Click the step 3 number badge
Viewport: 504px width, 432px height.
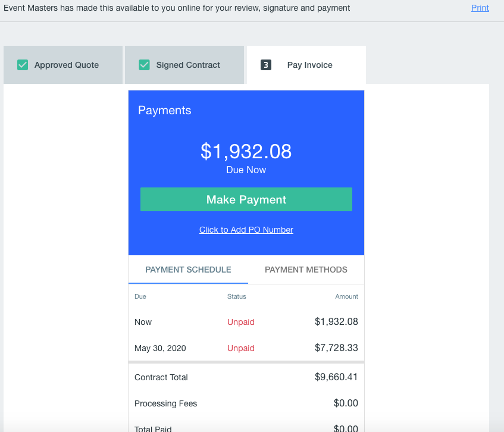(266, 65)
